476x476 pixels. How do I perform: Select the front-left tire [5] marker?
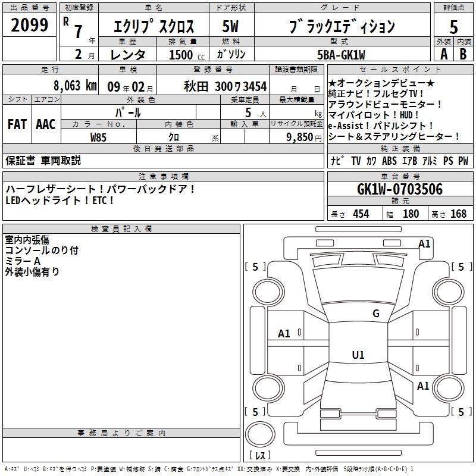point(255,267)
